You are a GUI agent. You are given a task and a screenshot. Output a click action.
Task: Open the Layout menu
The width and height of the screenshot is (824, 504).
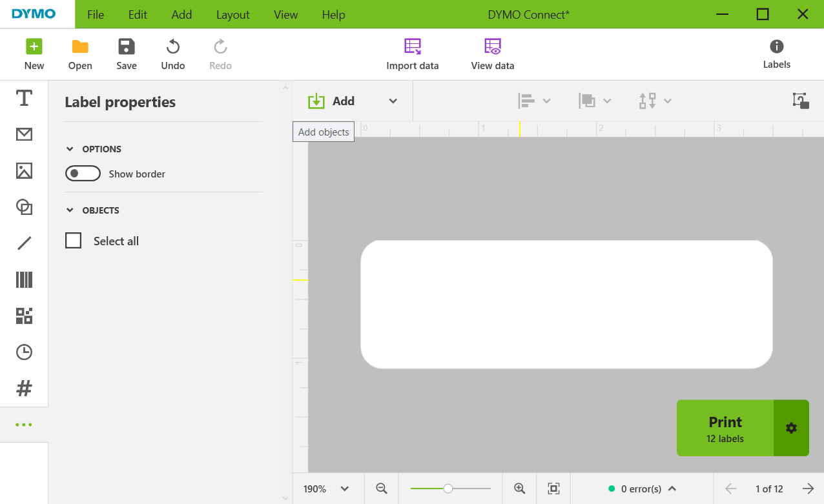point(232,14)
